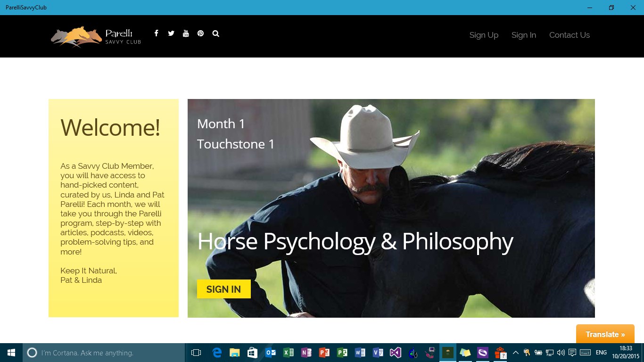Click the volume speaker tray icon
This screenshot has width=644, height=362.
(561, 353)
